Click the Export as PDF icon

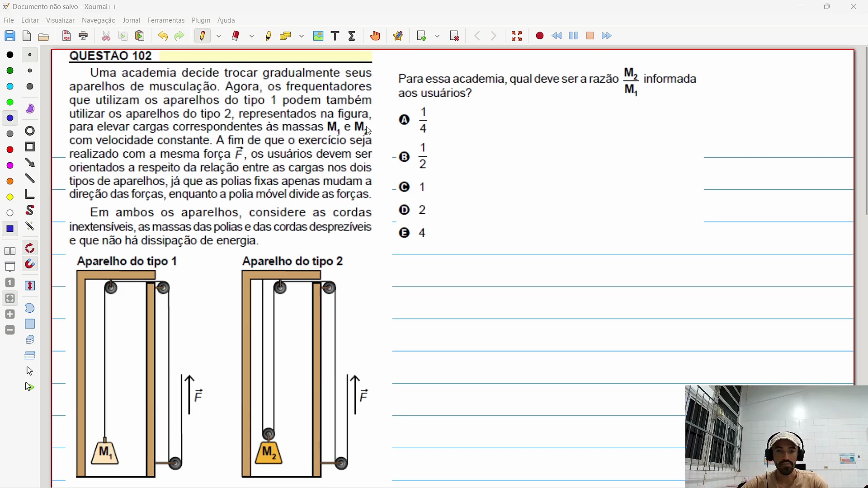(66, 36)
